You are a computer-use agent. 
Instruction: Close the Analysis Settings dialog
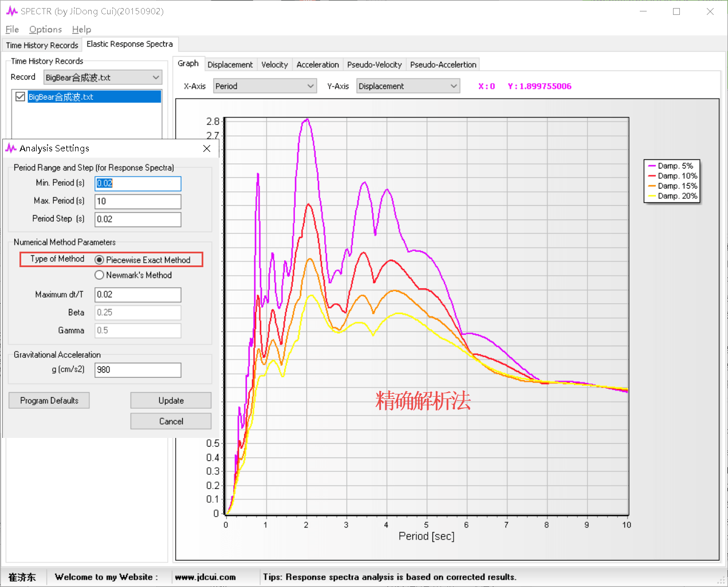[x=207, y=148]
